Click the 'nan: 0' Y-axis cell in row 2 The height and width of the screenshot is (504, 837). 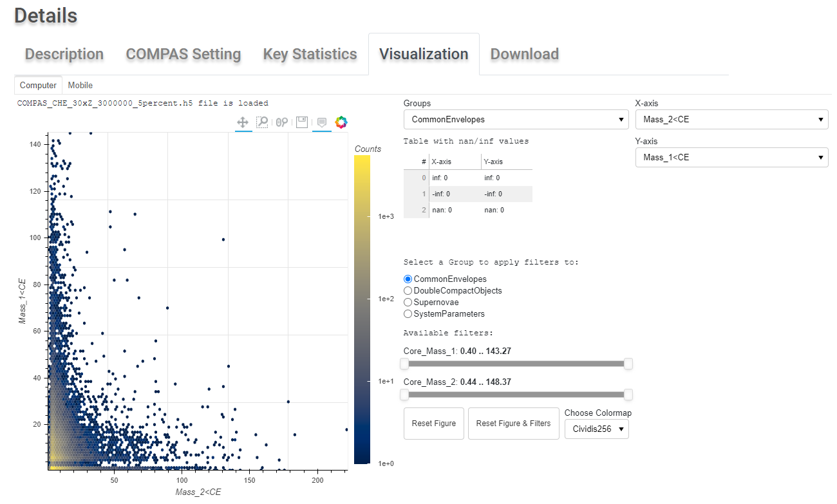pyautogui.click(x=506, y=210)
